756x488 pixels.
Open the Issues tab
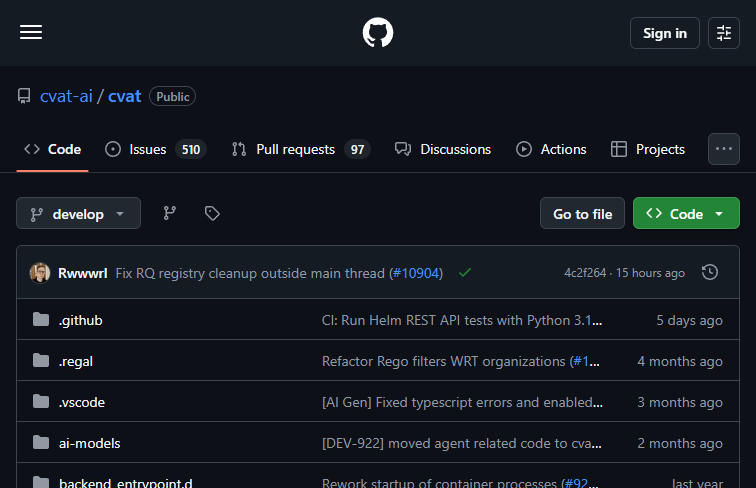(x=156, y=149)
